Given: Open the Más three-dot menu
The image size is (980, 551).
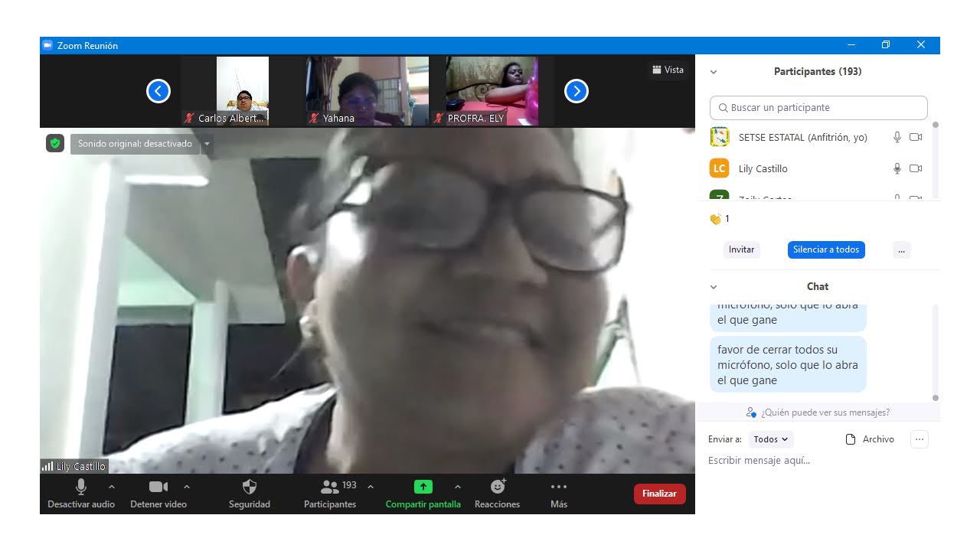Looking at the screenshot, I should 559,494.
